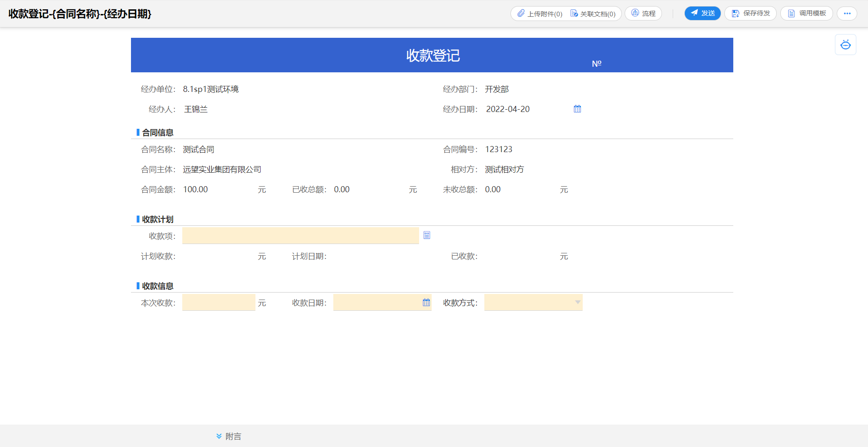This screenshot has width=868, height=447.
Task: Expand the 附言 section at bottom
Action: pos(229,436)
